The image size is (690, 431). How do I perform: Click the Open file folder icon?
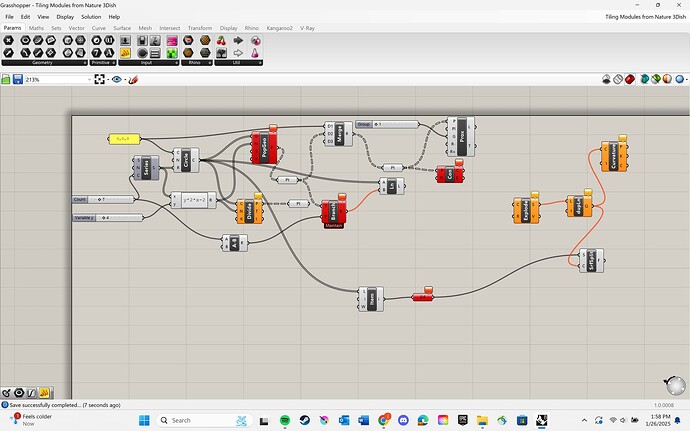pyautogui.click(x=6, y=79)
